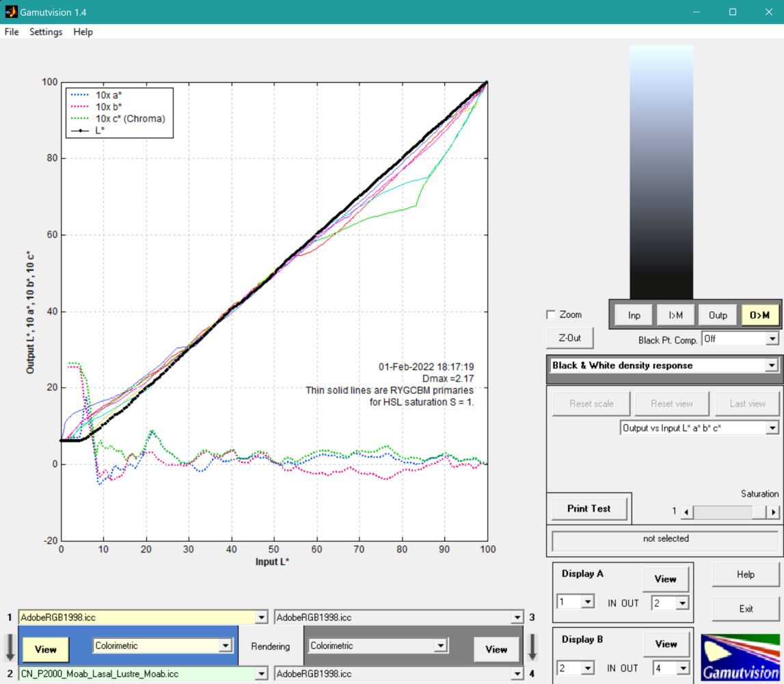The height and width of the screenshot is (684, 784).
Task: Open the Black Pt. Comp. dropdown
Action: (740, 339)
